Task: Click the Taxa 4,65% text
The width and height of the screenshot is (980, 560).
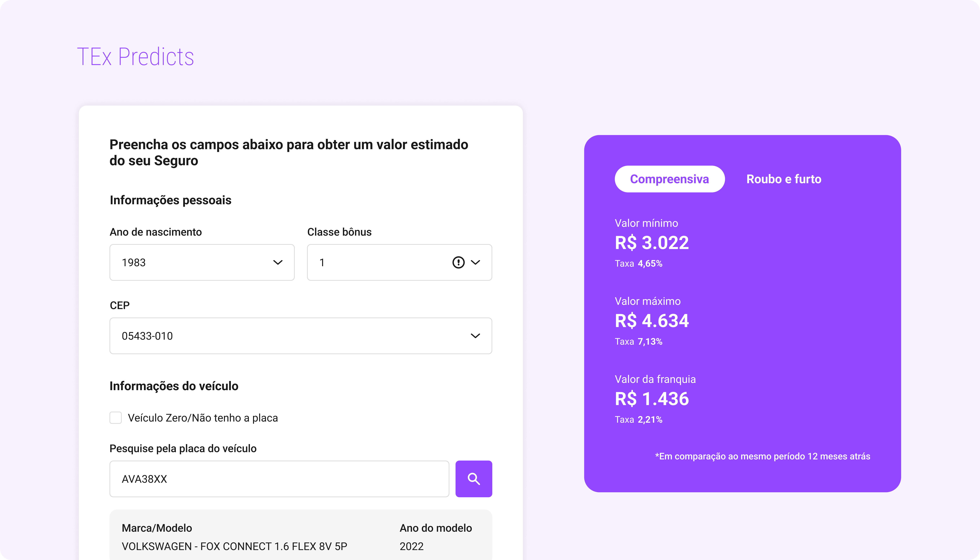Action: pyautogui.click(x=638, y=264)
